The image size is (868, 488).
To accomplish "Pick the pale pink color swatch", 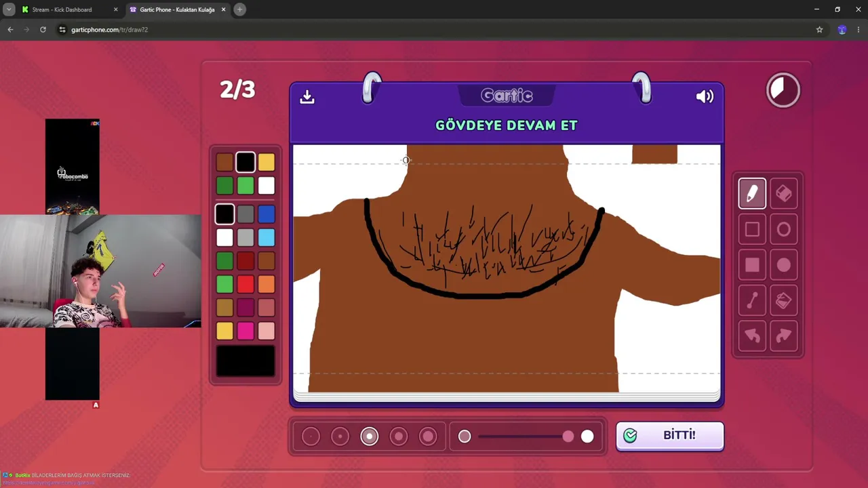I will 267,331.
